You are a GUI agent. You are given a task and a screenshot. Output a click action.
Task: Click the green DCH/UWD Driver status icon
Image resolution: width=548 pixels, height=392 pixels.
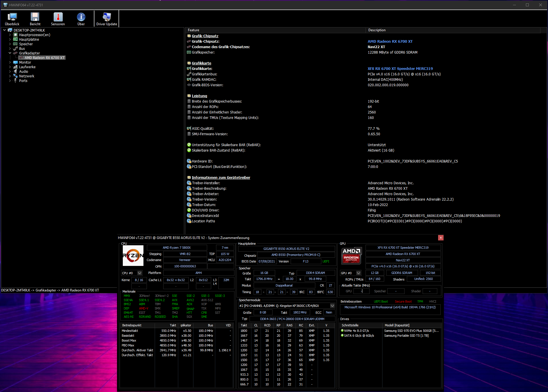[x=189, y=210]
